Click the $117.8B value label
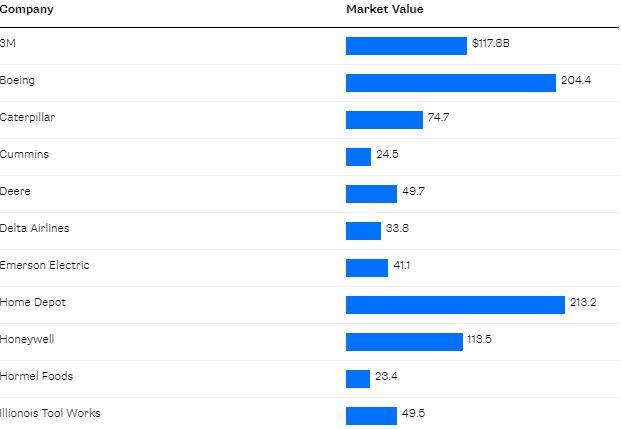Viewport: 621px width, 429px height. pos(490,44)
